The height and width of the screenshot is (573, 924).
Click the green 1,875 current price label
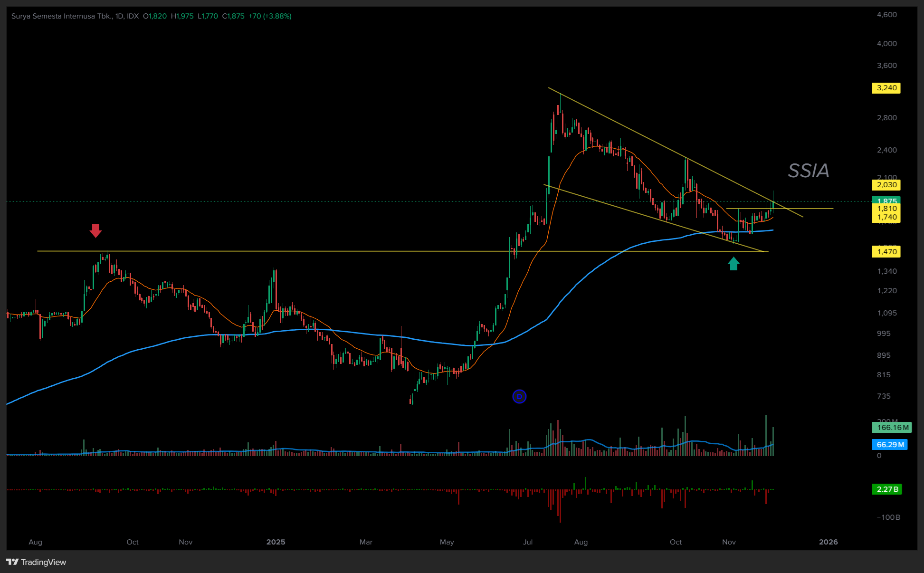[886, 200]
